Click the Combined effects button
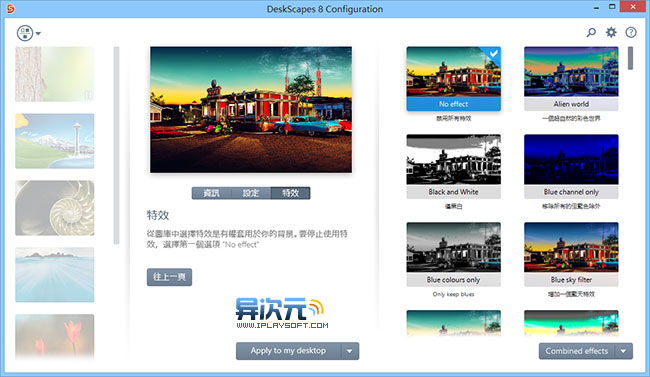The image size is (650, 377). coord(577,351)
